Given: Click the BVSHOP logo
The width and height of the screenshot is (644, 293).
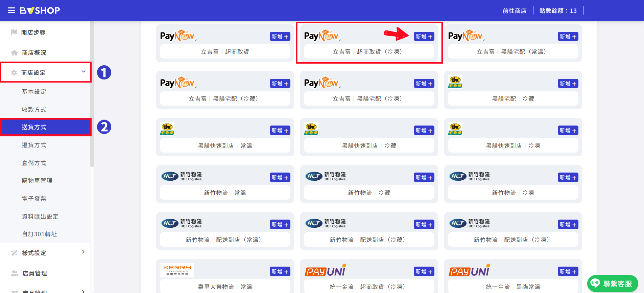Looking at the screenshot, I should pyautogui.click(x=40, y=10).
